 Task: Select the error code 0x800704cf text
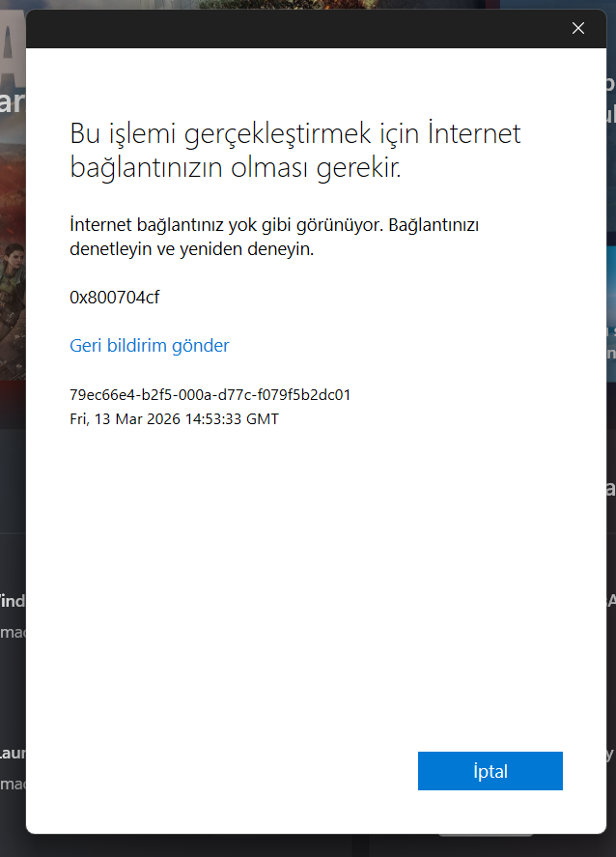click(115, 298)
